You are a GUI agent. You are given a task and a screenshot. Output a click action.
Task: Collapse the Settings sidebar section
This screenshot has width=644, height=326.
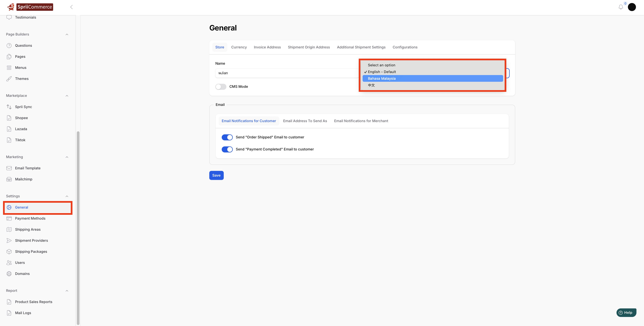click(67, 196)
